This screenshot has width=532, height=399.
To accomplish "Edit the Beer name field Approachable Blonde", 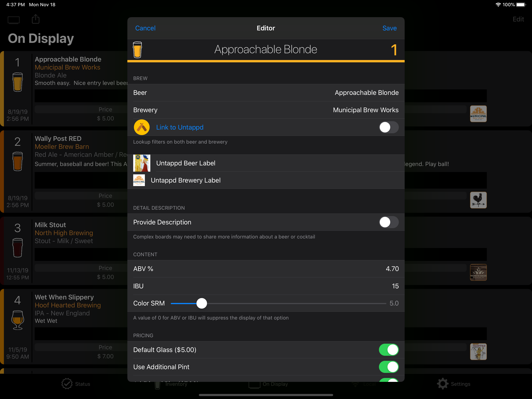I will pyautogui.click(x=366, y=93).
